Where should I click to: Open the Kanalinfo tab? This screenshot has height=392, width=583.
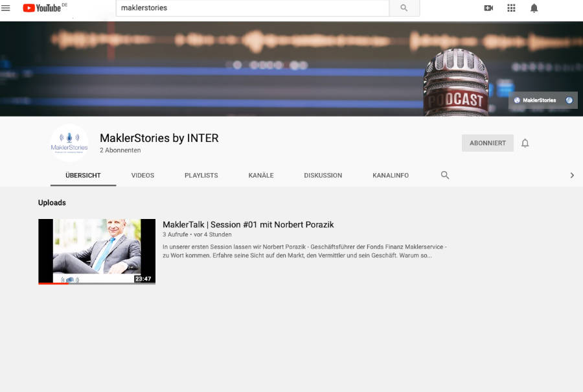click(x=391, y=175)
